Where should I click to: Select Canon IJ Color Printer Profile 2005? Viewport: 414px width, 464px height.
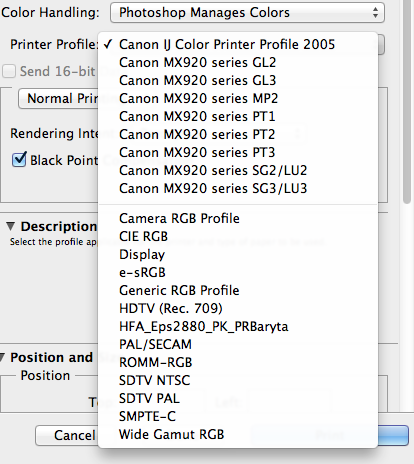[238, 44]
